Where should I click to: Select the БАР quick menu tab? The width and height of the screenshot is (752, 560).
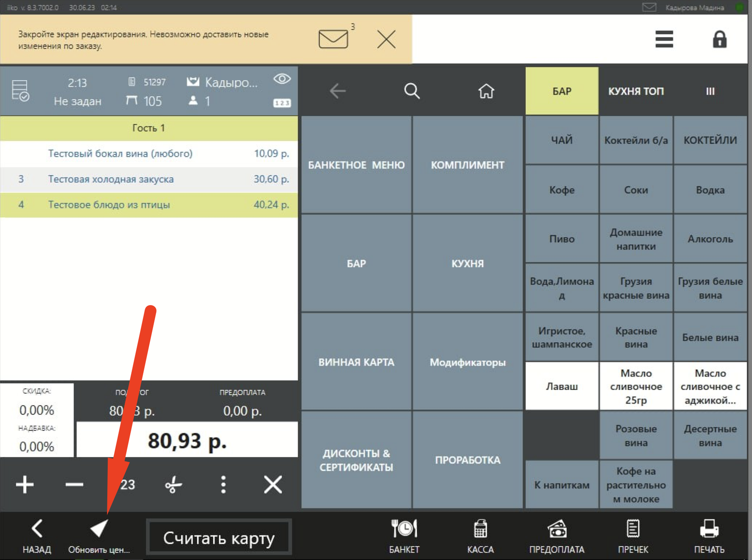click(562, 91)
